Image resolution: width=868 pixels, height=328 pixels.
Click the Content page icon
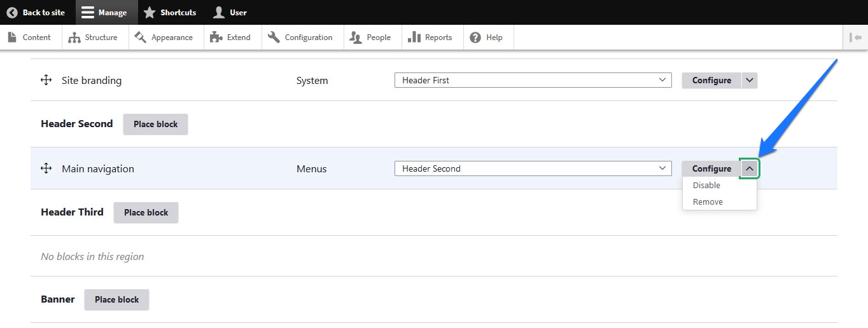[x=11, y=37]
